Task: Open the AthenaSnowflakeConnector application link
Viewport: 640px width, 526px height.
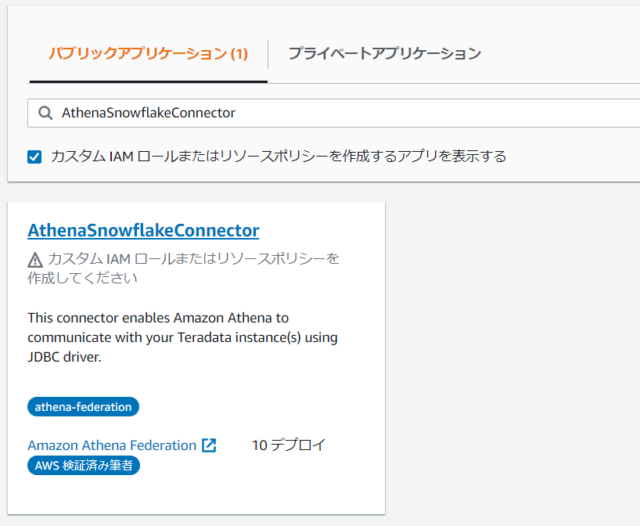Action: [x=143, y=230]
